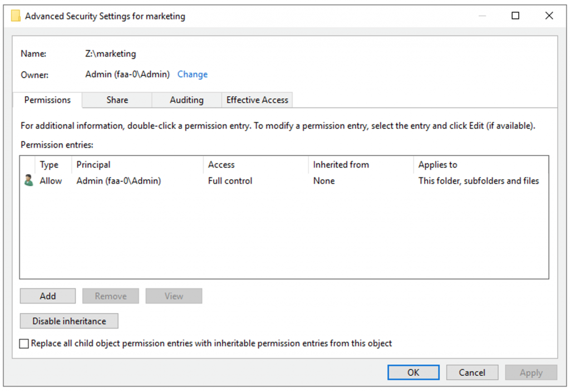
Task: Click OK to confirm security settings
Action: pos(413,372)
